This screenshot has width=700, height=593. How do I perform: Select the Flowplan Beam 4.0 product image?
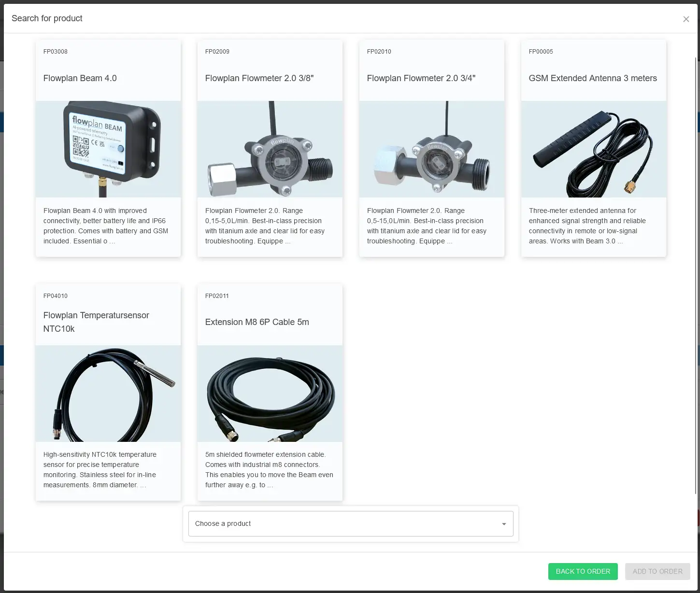[108, 149]
